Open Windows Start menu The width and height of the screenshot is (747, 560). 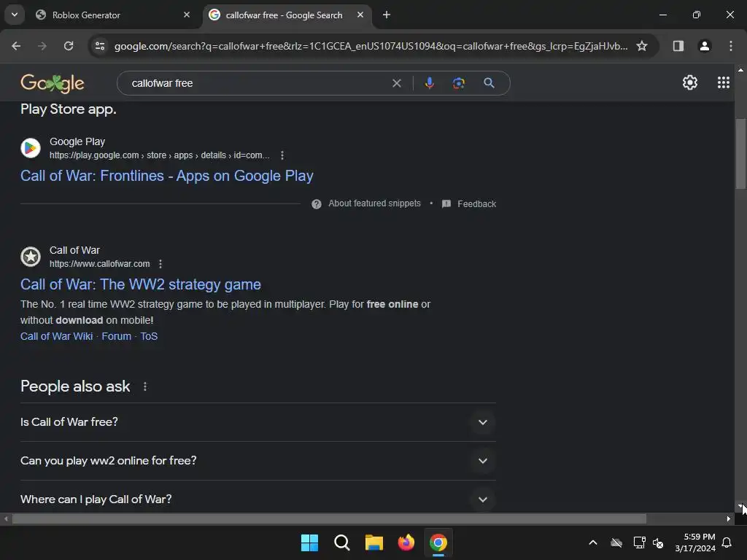pos(309,542)
